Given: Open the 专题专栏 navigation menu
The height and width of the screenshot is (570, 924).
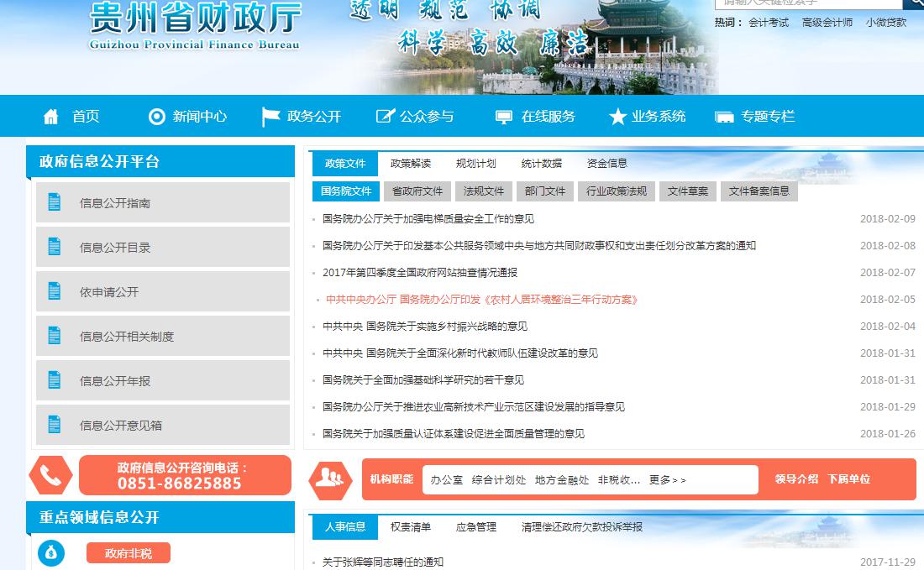Looking at the screenshot, I should (x=767, y=117).
